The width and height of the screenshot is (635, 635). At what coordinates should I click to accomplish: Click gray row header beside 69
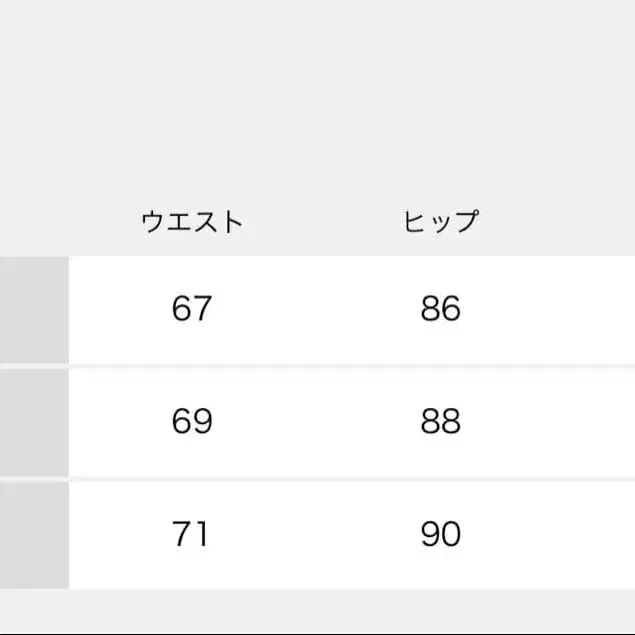(34, 421)
